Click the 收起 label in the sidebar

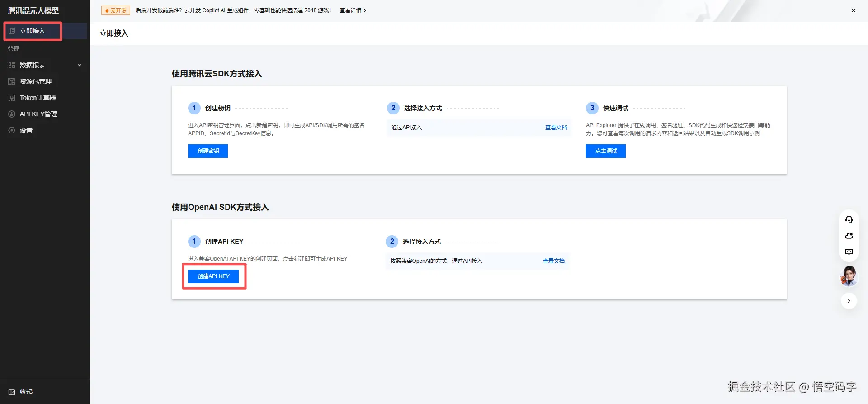click(x=26, y=392)
